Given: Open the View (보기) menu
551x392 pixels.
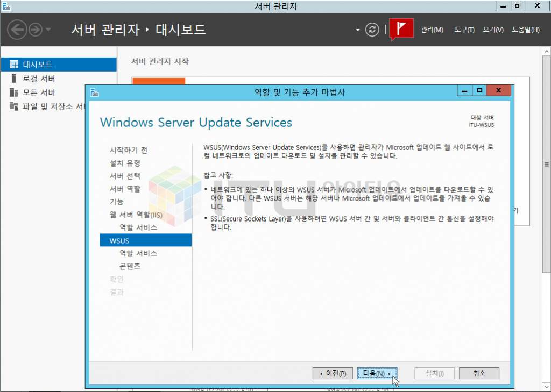Looking at the screenshot, I should tap(493, 30).
